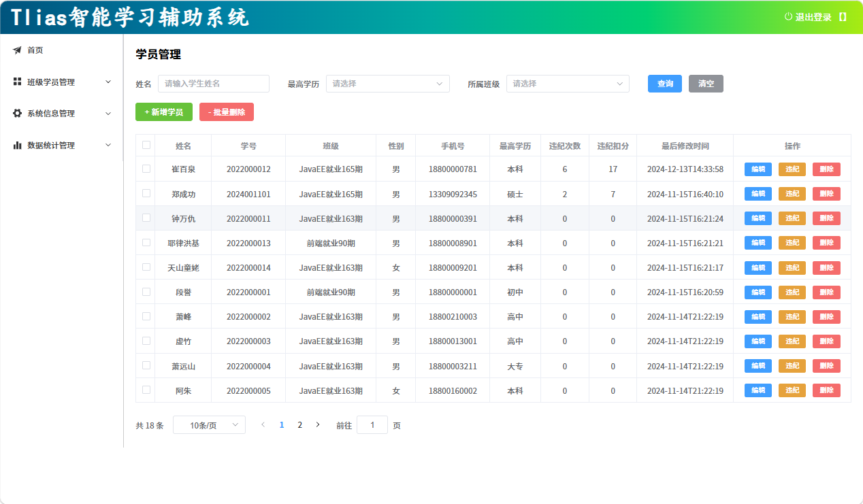Click the 清空 clear button

706,84
